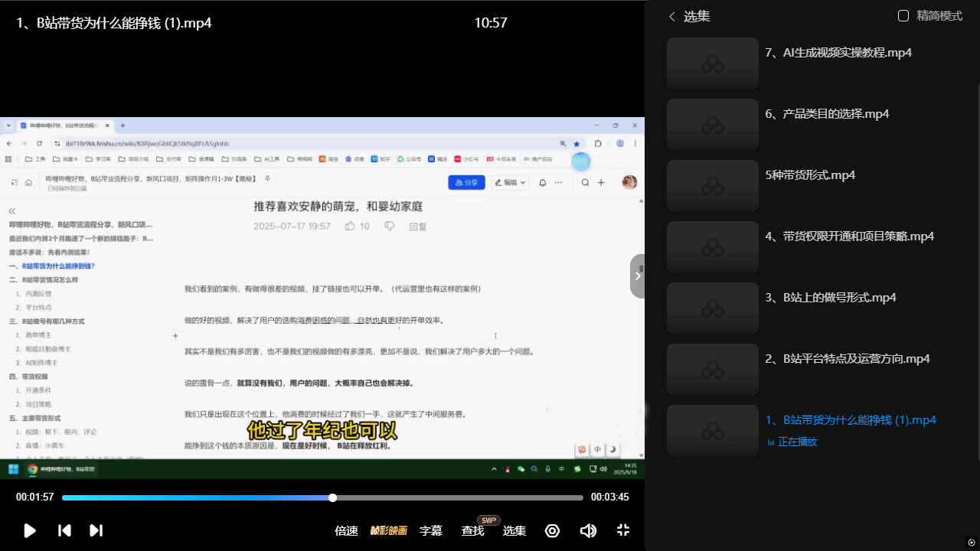
Task: Click the settings icon at bottom right corner
Action: pos(971,543)
